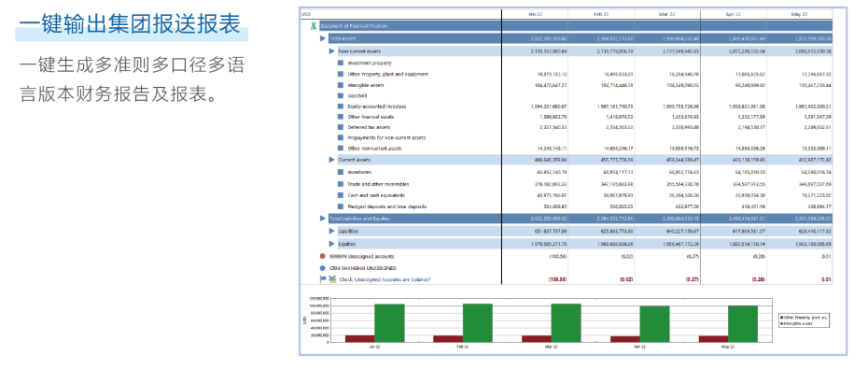Screen dimensions: 868x369
Task: Click the green Jan 22 chart bar
Action: (390, 323)
